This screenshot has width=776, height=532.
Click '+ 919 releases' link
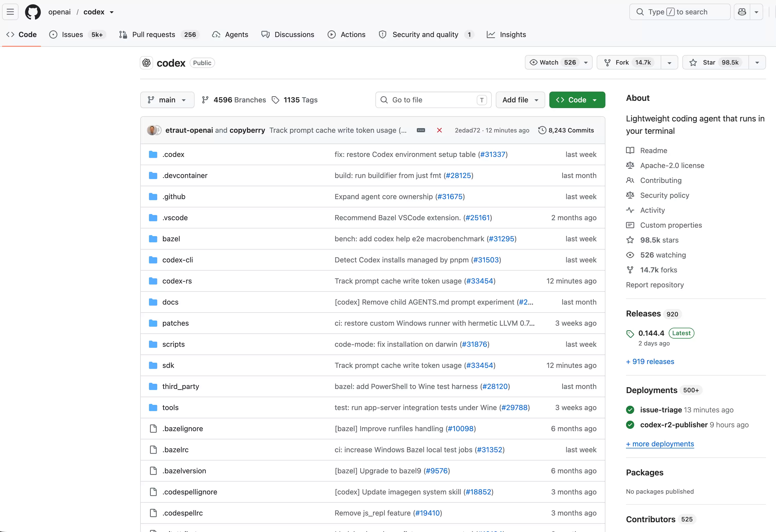pyautogui.click(x=650, y=361)
